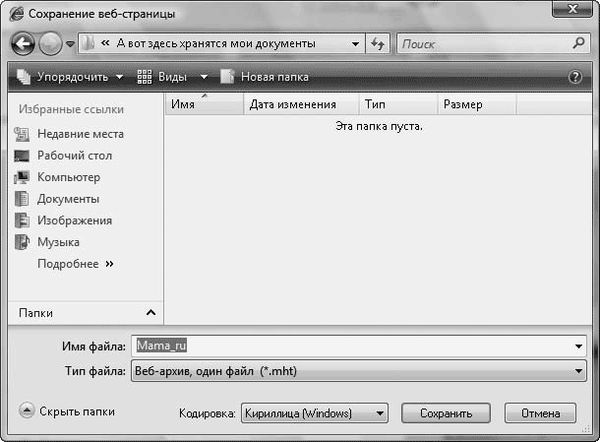Open Изображения from favorite links
The height and width of the screenshot is (442, 600).
pos(74,220)
